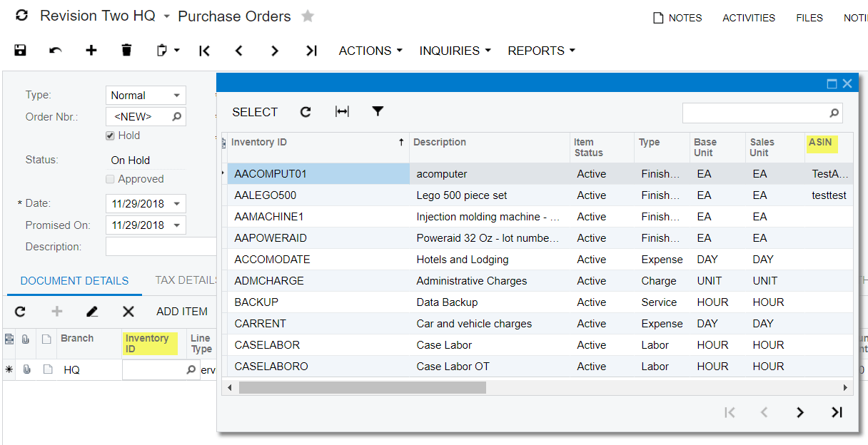Open the INQUIRIES menu
This screenshot has width=868, height=445.
[x=455, y=51]
